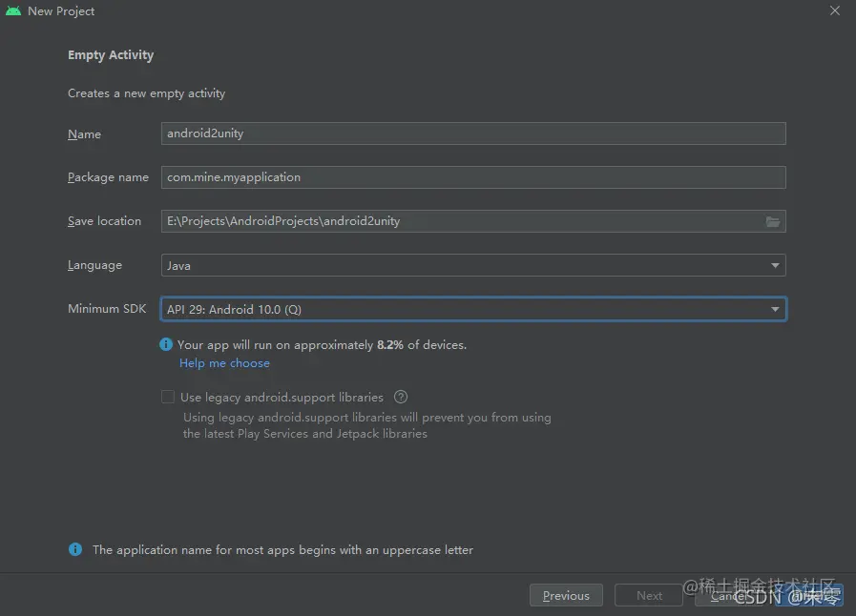Click the Language label
The image size is (856, 616).
95,265
